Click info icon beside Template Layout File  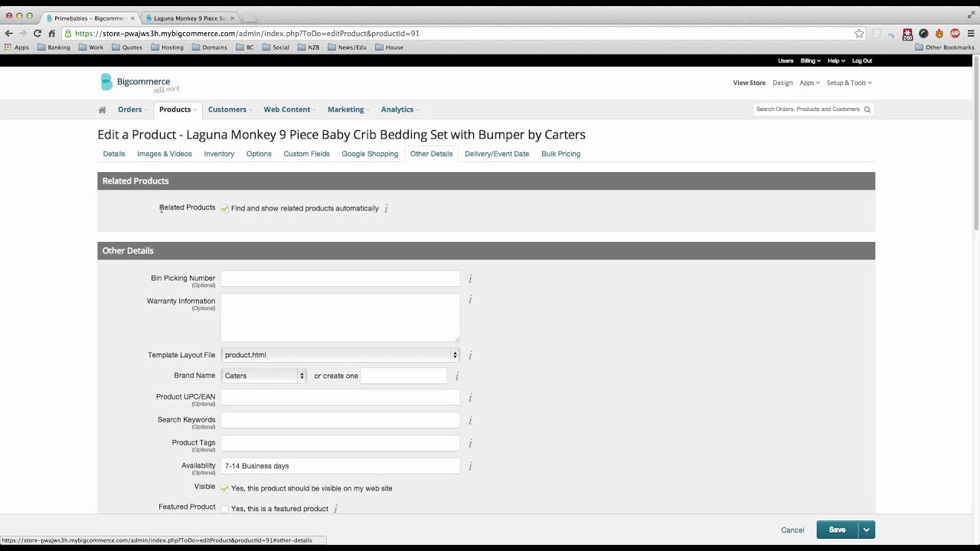tap(470, 355)
